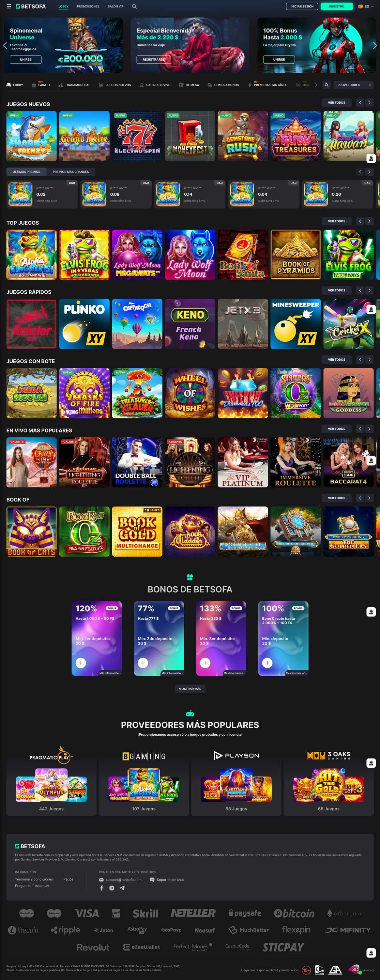Expand the Proveedores list

[353, 85]
